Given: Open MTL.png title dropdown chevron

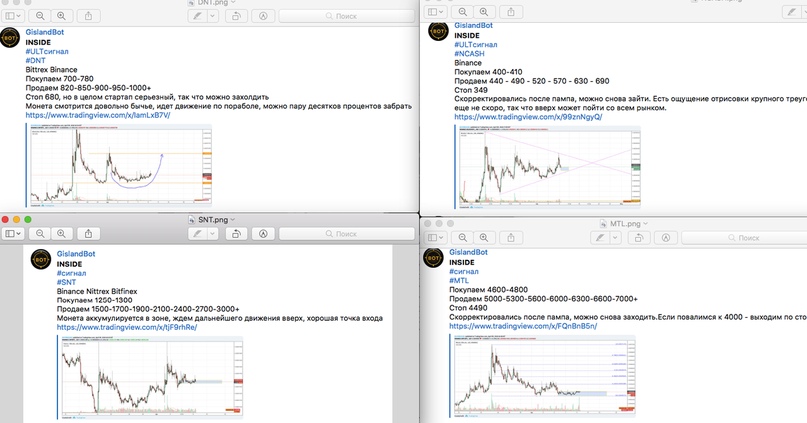Looking at the screenshot, I should click(x=645, y=224).
